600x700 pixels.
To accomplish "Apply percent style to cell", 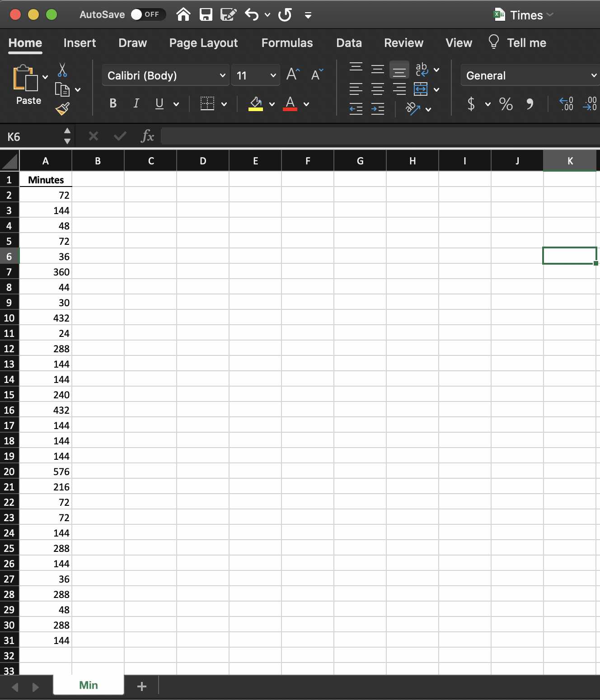I will (x=506, y=104).
